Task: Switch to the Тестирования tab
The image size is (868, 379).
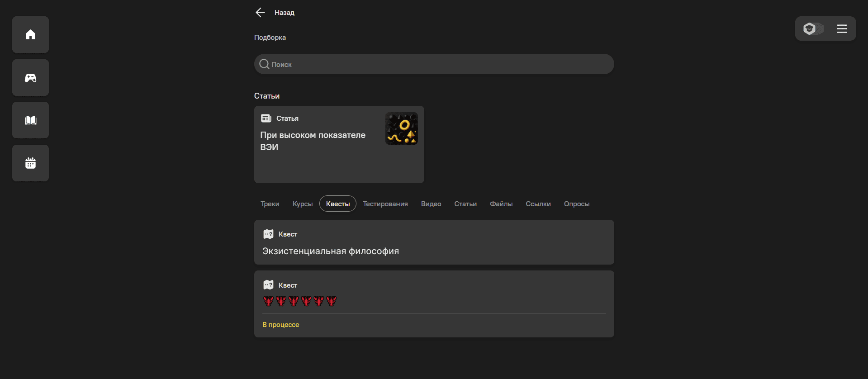Action: (x=385, y=204)
